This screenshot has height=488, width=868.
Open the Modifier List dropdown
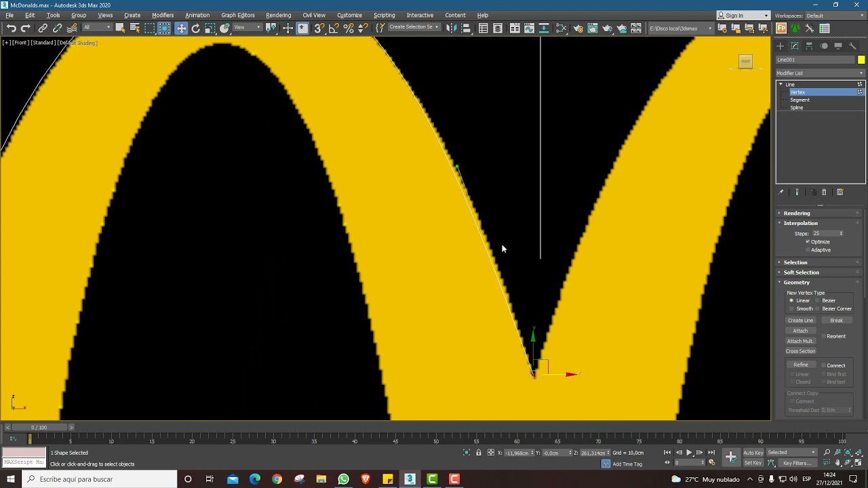coord(821,73)
